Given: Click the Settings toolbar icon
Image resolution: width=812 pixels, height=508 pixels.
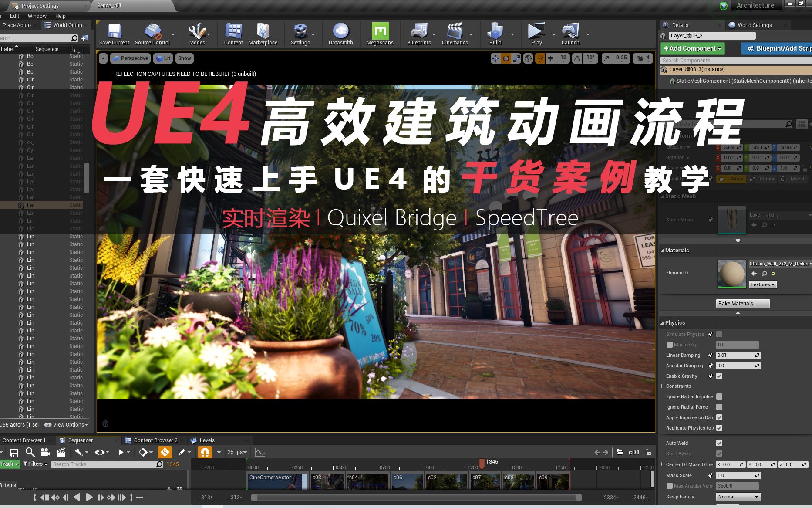Looking at the screenshot, I should click(300, 34).
